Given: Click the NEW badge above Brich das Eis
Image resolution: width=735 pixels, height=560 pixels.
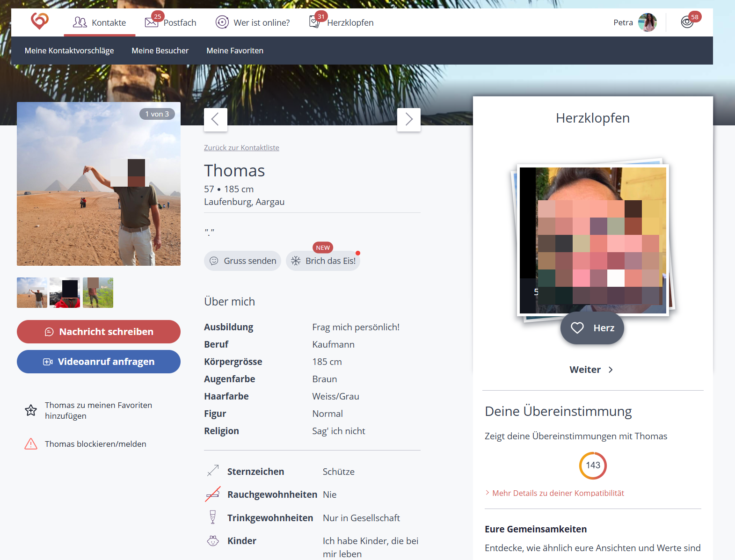Looking at the screenshot, I should 323,247.
